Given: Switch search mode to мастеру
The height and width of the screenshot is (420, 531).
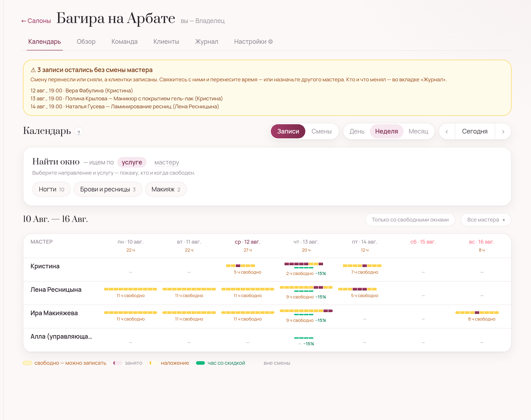Looking at the screenshot, I should [167, 162].
